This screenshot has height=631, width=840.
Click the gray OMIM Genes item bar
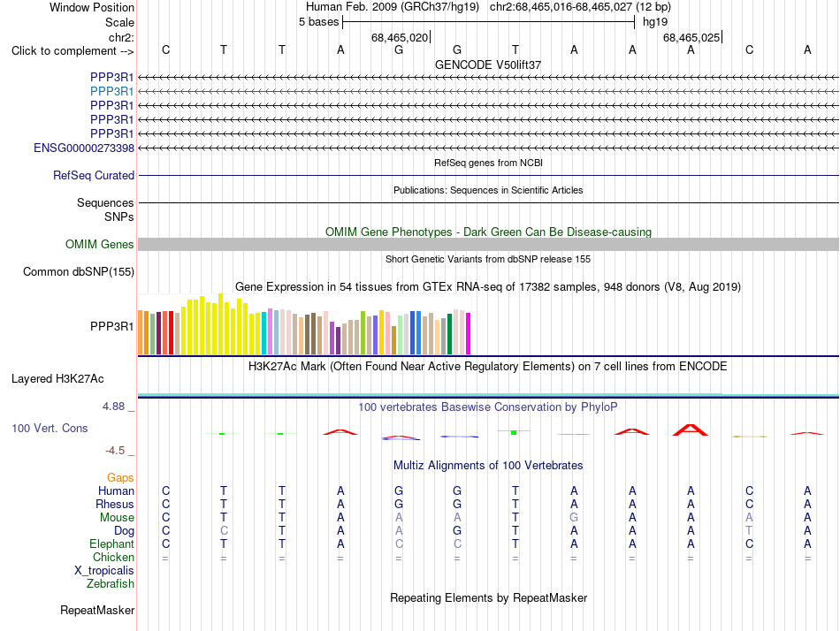[488, 244]
